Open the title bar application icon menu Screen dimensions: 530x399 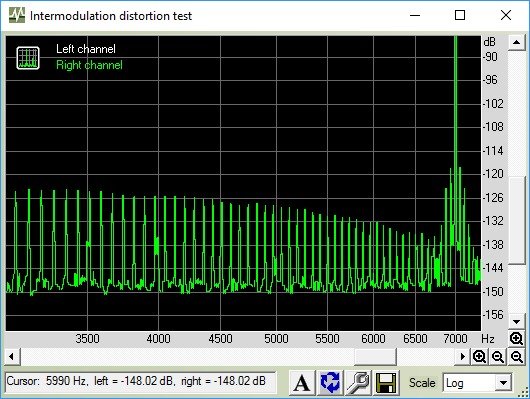click(17, 15)
